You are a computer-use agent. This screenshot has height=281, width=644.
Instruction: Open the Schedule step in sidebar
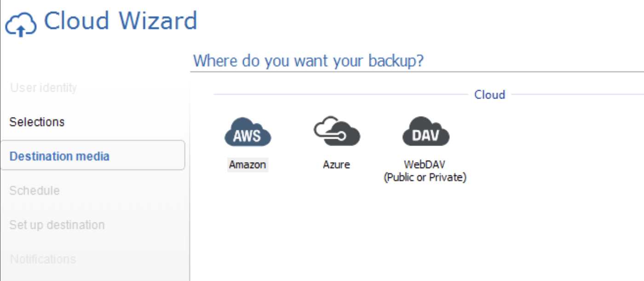[34, 190]
